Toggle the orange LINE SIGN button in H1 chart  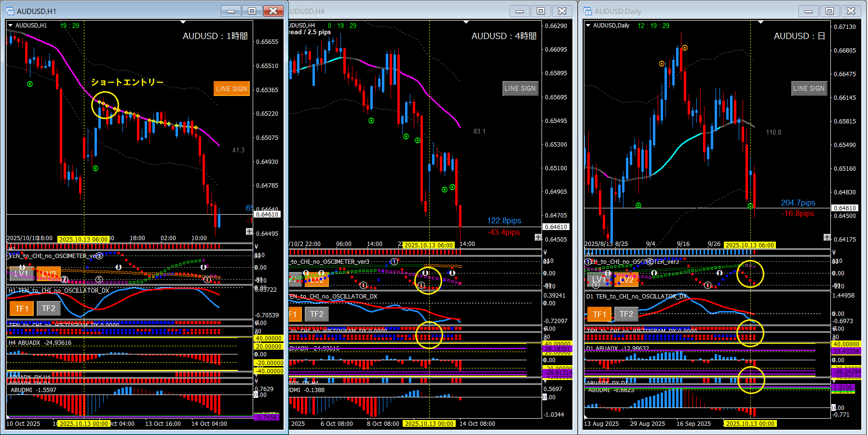[x=231, y=89]
